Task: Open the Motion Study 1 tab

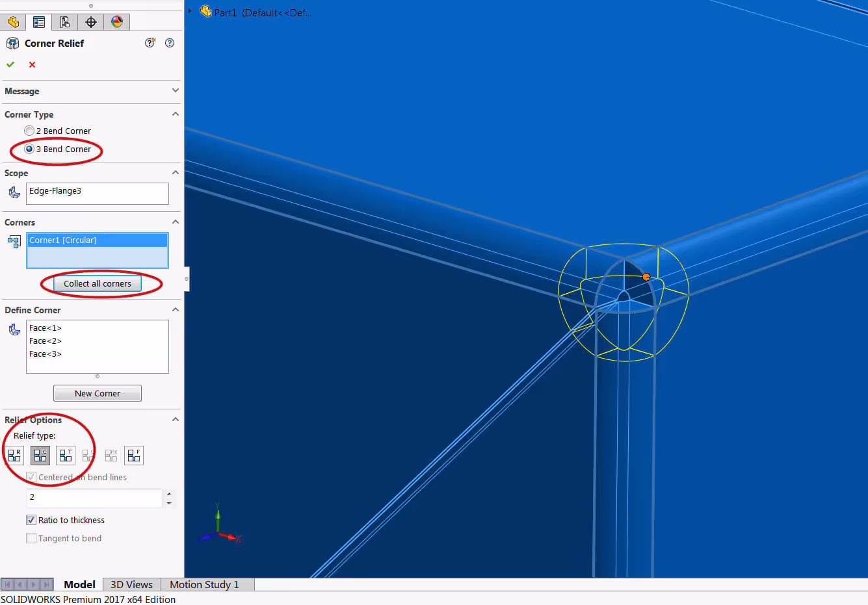Action: pos(204,584)
